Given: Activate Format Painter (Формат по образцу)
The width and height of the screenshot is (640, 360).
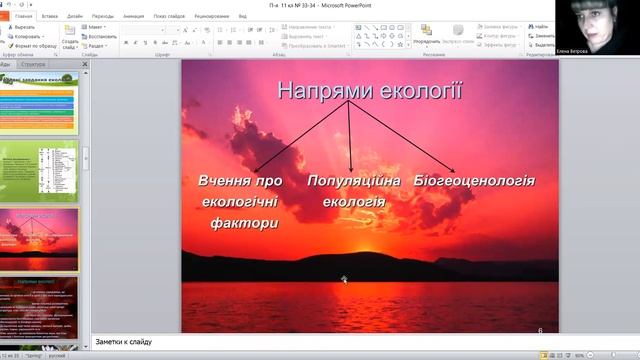Looking at the screenshot, I should click(32, 46).
